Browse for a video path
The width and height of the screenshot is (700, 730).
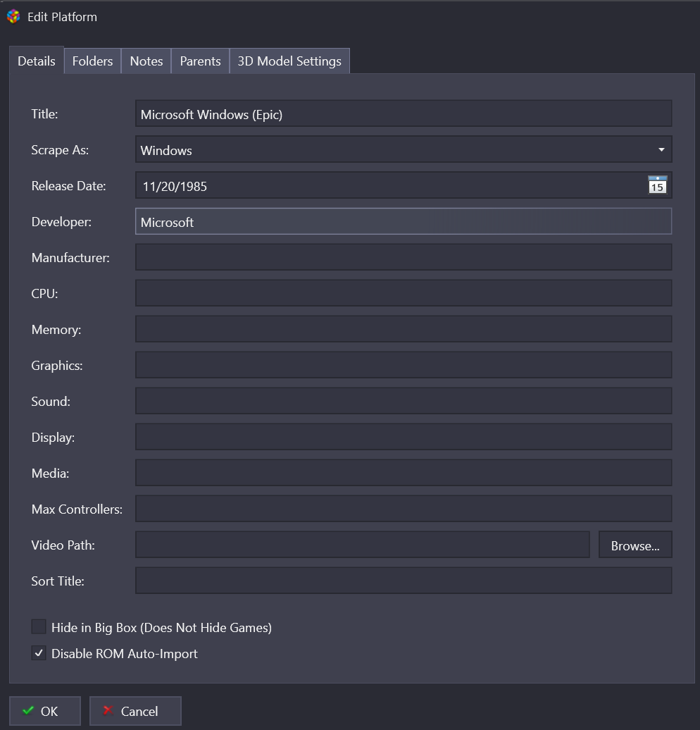pos(635,545)
